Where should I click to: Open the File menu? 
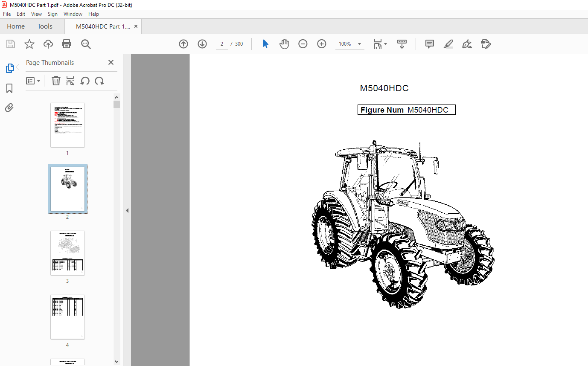click(7, 14)
